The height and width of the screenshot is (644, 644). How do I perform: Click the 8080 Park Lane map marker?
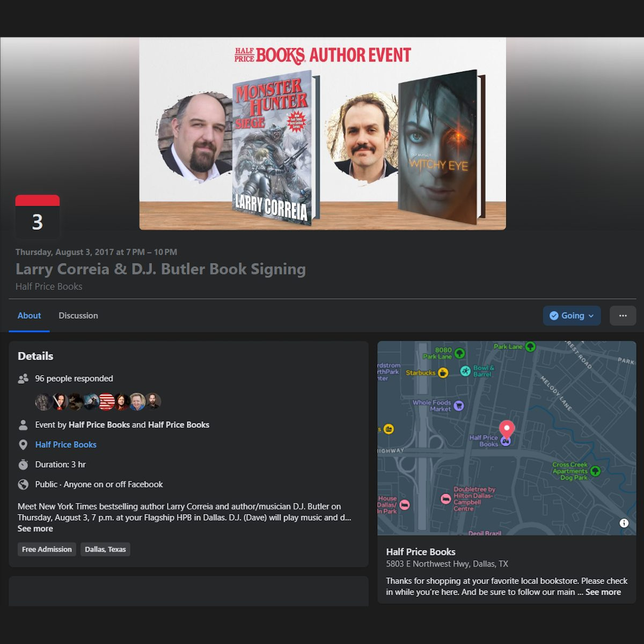tap(459, 353)
